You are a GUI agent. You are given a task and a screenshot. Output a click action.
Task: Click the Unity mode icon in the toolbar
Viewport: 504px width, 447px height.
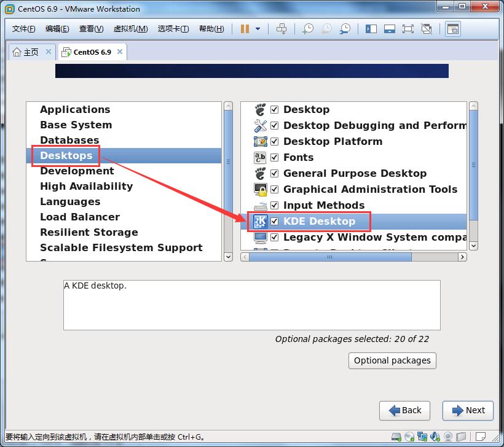point(427,29)
